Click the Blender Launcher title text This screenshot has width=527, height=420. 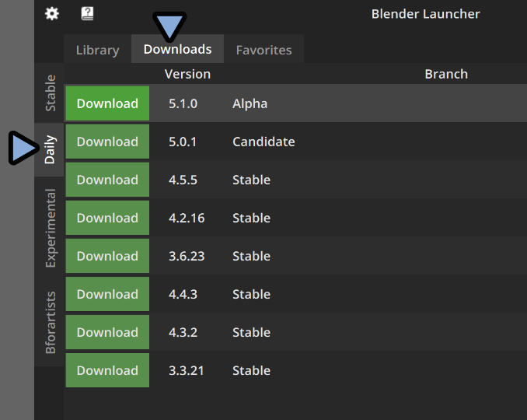pos(425,14)
